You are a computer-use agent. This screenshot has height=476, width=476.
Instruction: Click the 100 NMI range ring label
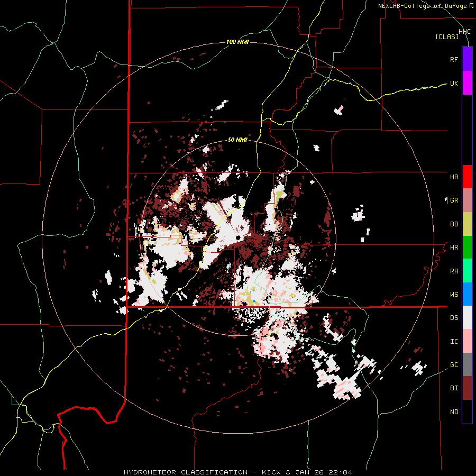click(x=237, y=42)
